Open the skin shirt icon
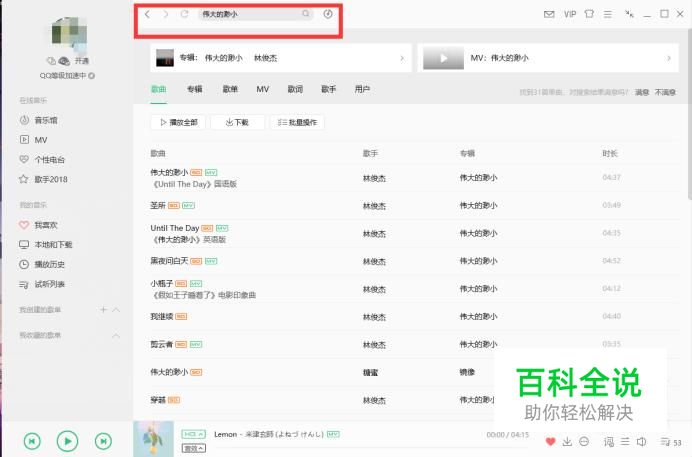 coord(589,14)
